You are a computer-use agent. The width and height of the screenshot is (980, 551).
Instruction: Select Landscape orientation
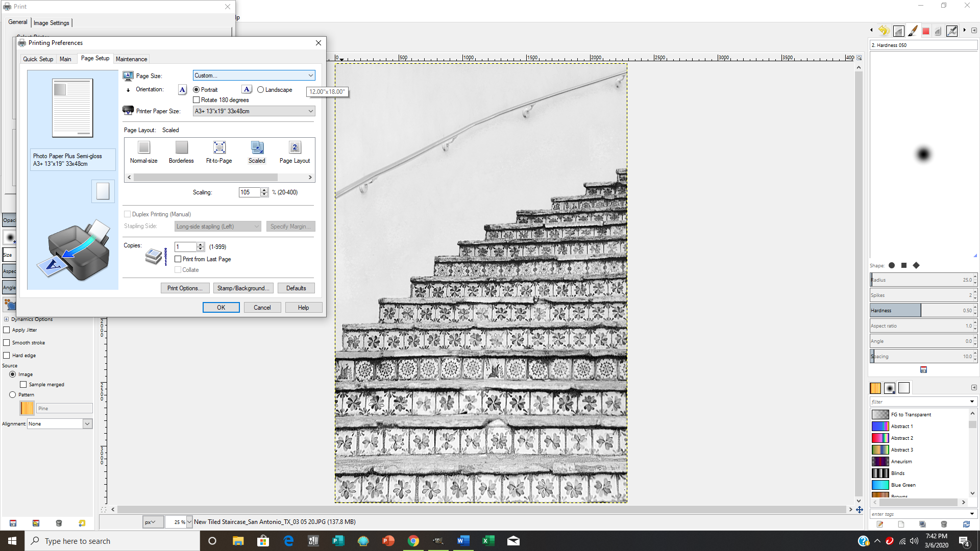pos(260,90)
